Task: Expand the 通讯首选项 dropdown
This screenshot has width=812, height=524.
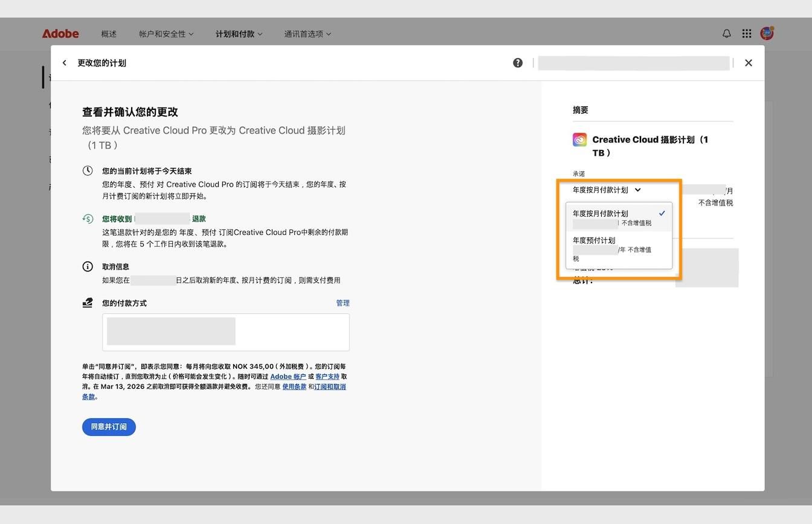Action: (308, 34)
